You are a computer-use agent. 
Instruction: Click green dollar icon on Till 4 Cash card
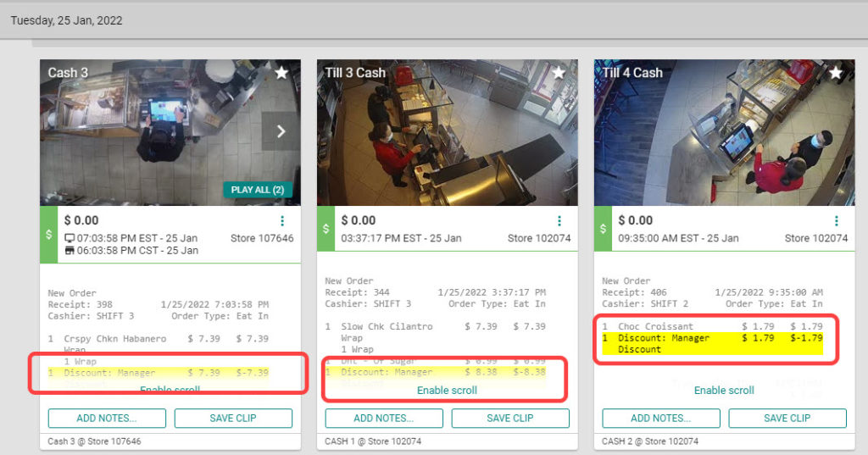click(603, 229)
